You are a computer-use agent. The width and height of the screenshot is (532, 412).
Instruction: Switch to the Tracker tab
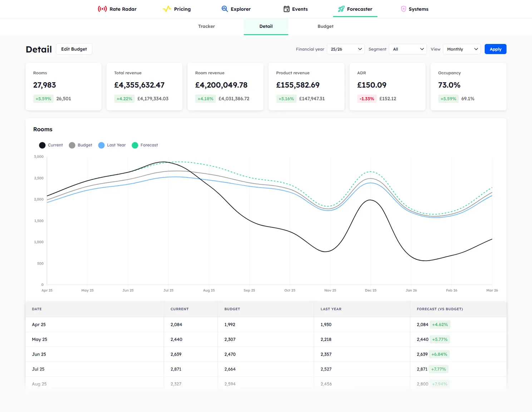(x=207, y=26)
